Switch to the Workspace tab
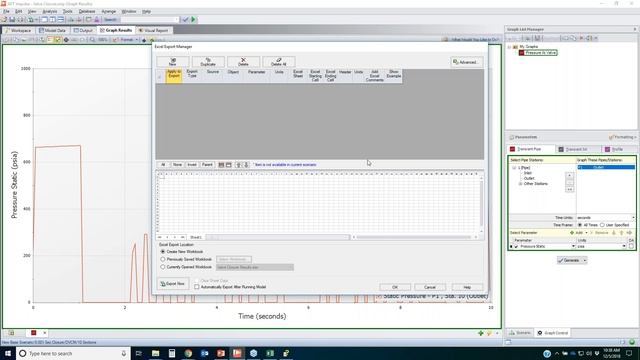The width and height of the screenshot is (640, 360). (x=18, y=30)
